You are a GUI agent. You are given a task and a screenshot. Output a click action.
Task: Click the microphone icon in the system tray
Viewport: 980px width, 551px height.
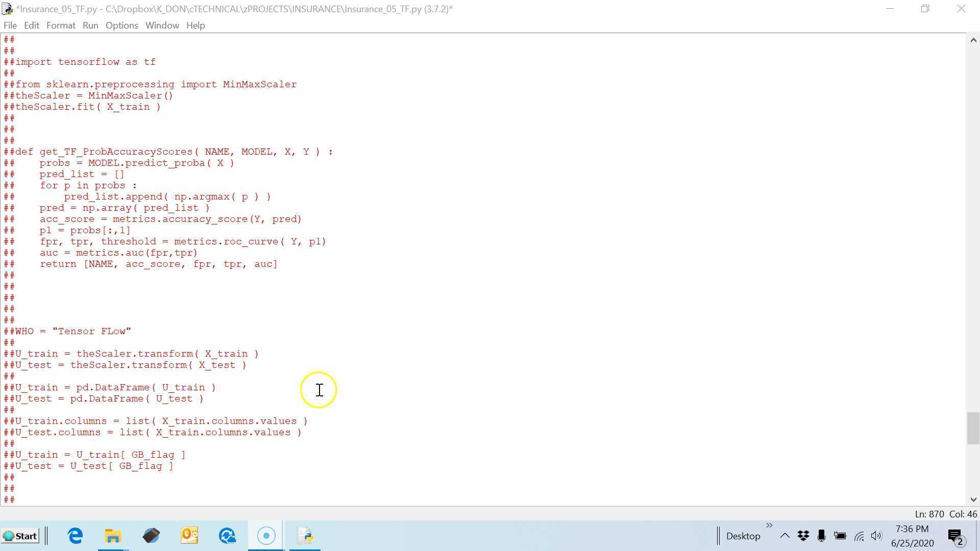click(x=821, y=536)
